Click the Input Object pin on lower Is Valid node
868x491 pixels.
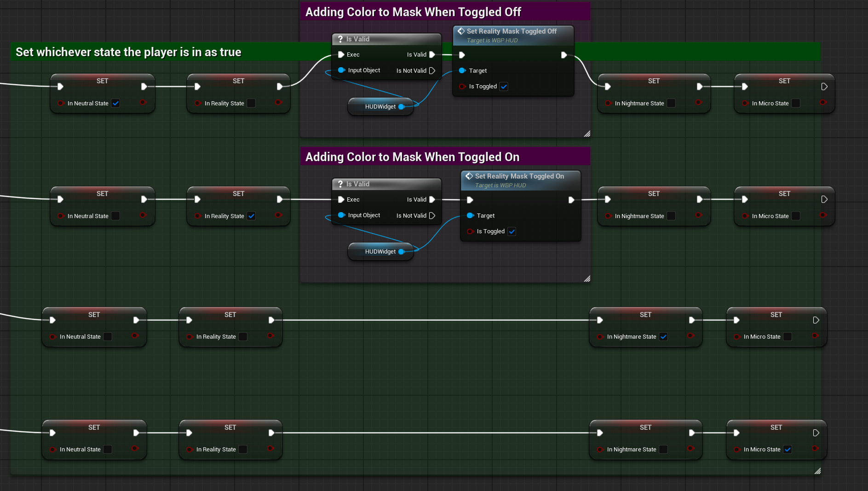point(341,215)
